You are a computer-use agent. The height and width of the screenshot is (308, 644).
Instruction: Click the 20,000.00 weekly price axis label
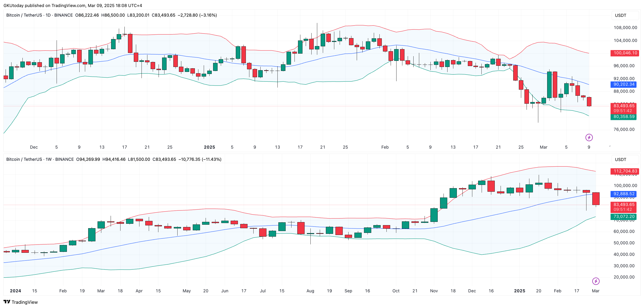624,277
